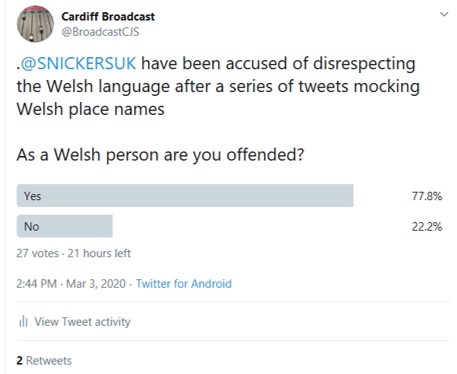The image size is (457, 374).
Task: Click the No label inside the poll
Action: coord(32,227)
